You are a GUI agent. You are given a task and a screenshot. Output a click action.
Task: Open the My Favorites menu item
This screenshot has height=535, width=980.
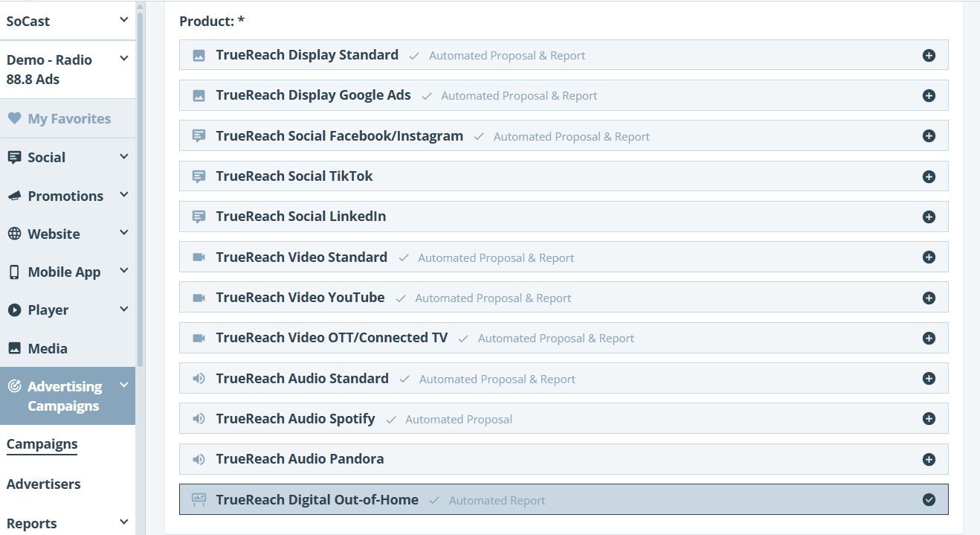pos(68,118)
